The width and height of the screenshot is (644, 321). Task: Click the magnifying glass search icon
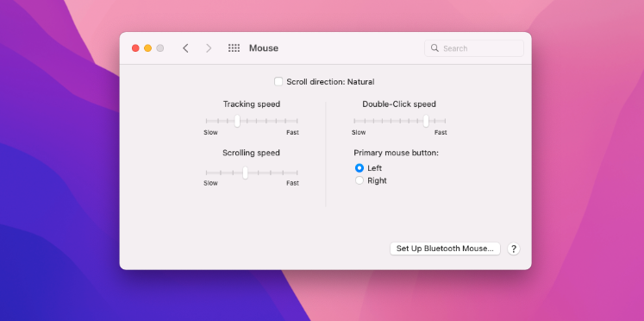coord(435,48)
